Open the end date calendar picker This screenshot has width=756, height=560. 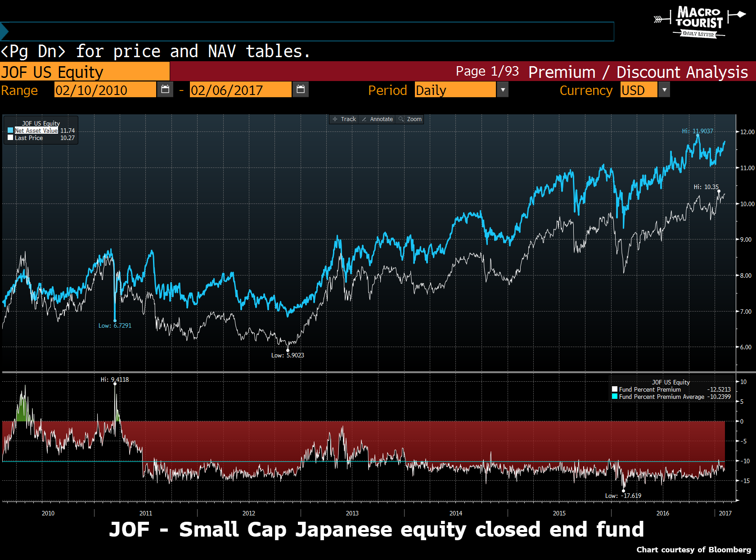click(x=301, y=90)
